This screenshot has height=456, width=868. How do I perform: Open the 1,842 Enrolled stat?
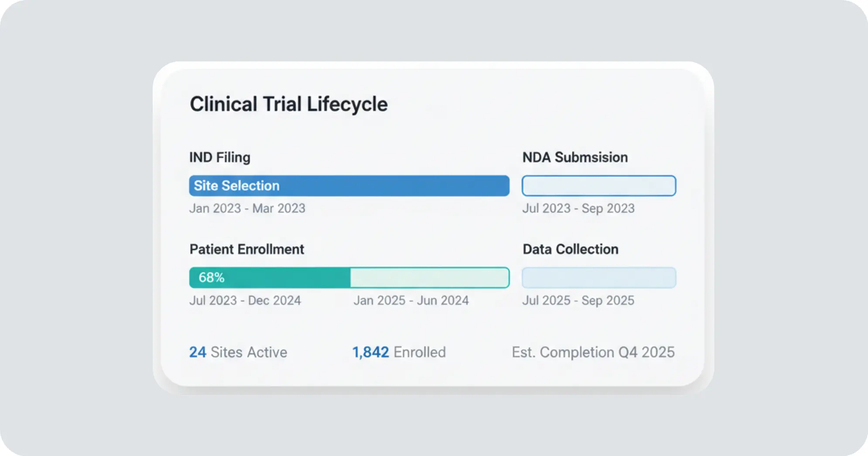click(399, 352)
